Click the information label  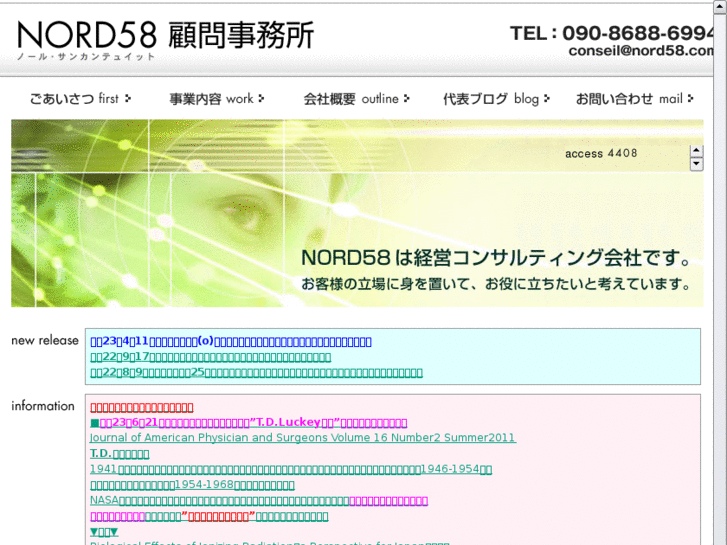[43, 406]
